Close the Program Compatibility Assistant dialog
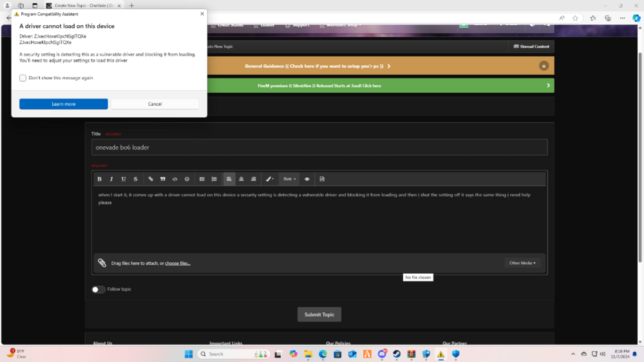 click(202, 14)
